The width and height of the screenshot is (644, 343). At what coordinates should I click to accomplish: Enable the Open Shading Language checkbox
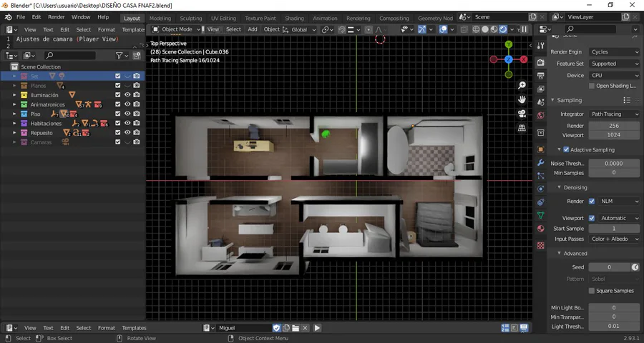coord(592,86)
